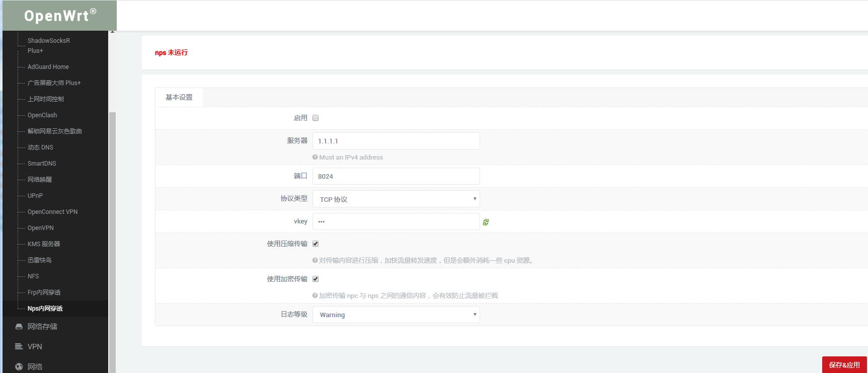Open 动态 DNS menu entry
This screenshot has height=373, width=868.
40,147
